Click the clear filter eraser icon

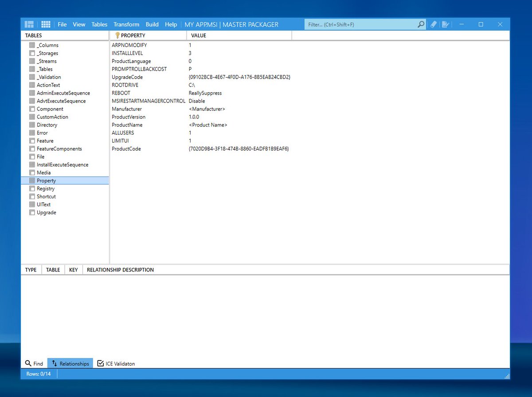tap(433, 24)
